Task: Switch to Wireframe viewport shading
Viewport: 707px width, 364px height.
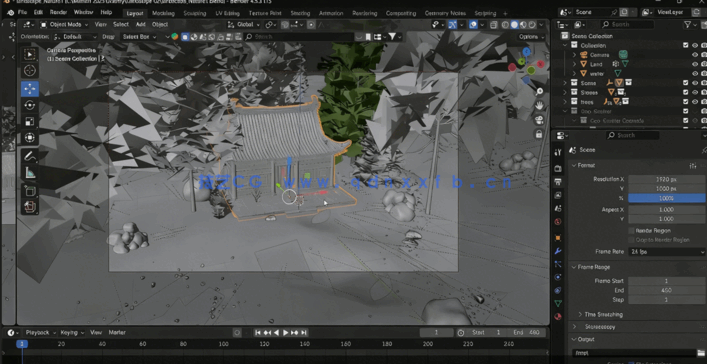Action: point(505,25)
